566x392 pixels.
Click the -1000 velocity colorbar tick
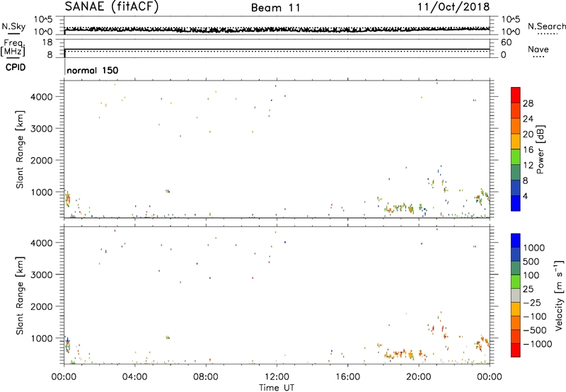point(538,344)
